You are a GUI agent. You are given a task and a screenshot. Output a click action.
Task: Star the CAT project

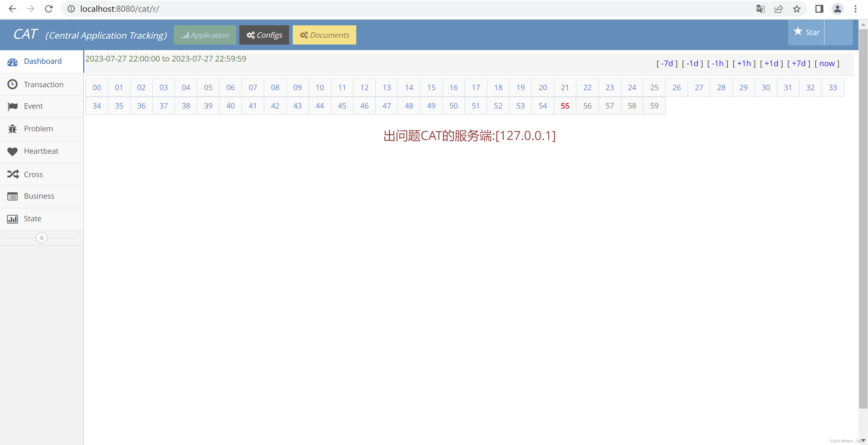807,32
